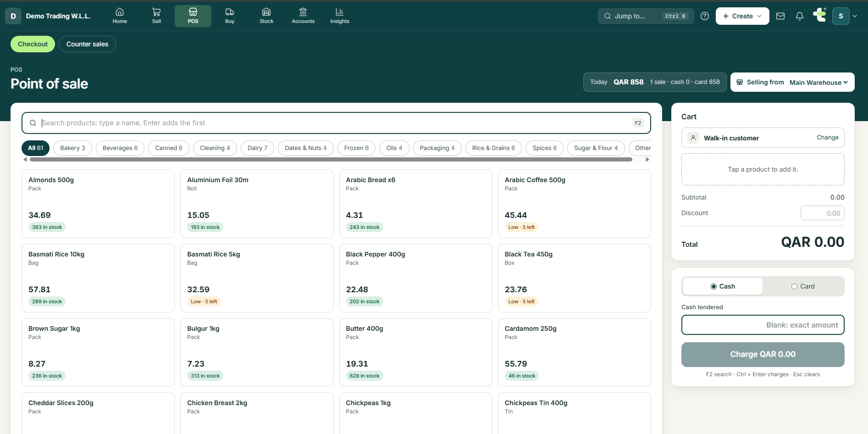Switch to the Checkout tab

click(33, 44)
